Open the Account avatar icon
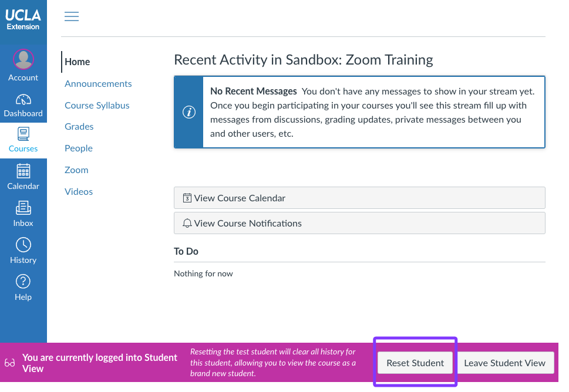The width and height of the screenshot is (569, 392). [x=23, y=59]
